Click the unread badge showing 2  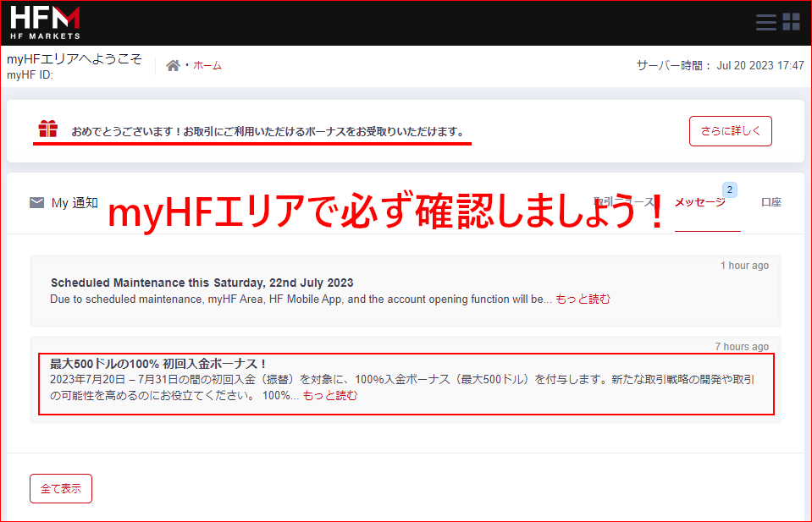coord(729,190)
